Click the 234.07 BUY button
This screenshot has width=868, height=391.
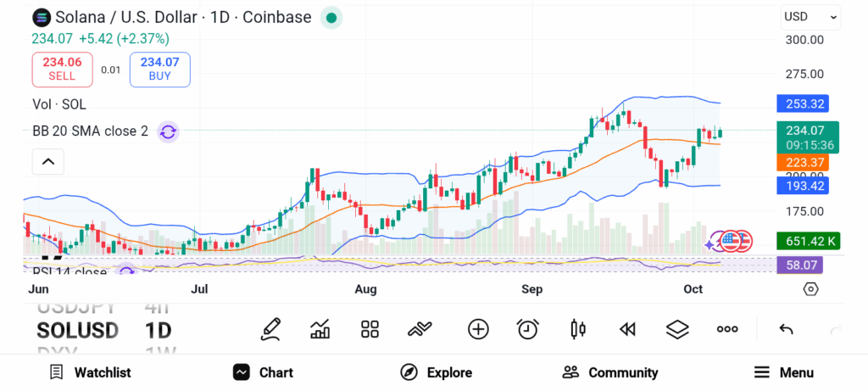159,69
